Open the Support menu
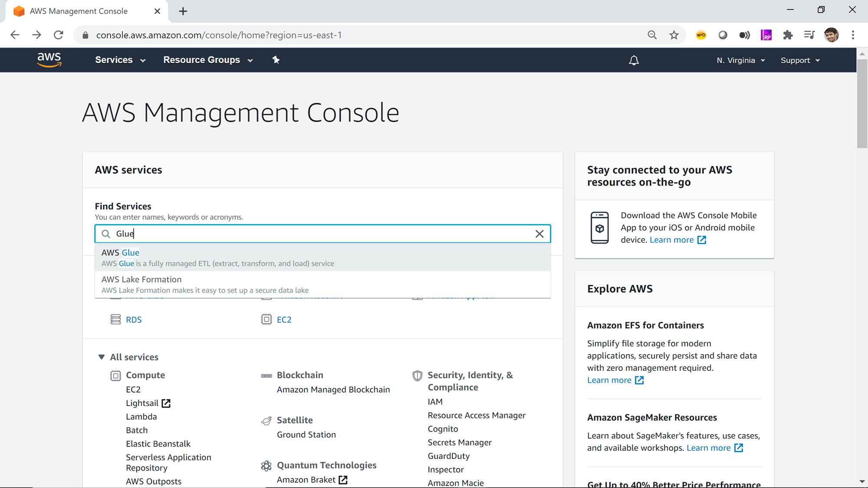This screenshot has width=868, height=488. pos(800,60)
